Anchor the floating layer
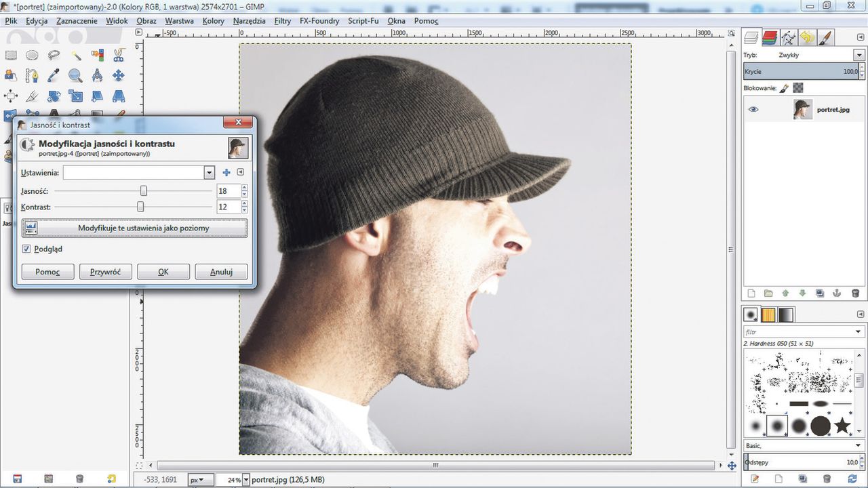 point(837,293)
